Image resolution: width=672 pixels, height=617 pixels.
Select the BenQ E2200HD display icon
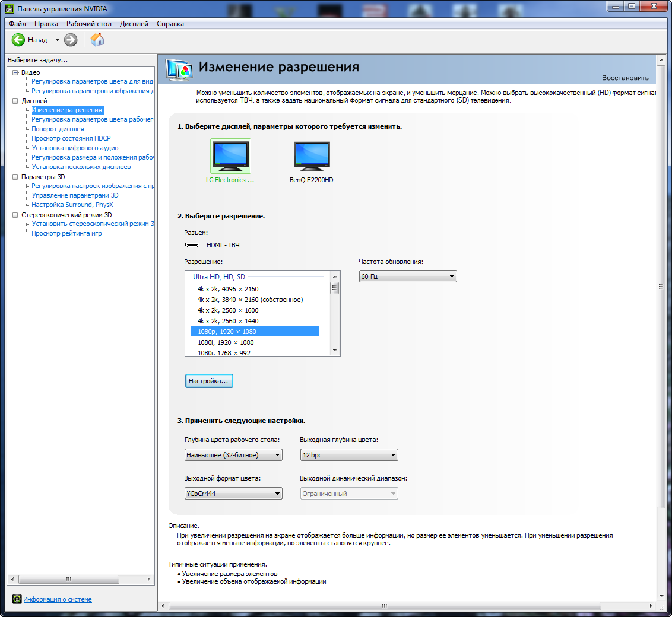coord(312,157)
